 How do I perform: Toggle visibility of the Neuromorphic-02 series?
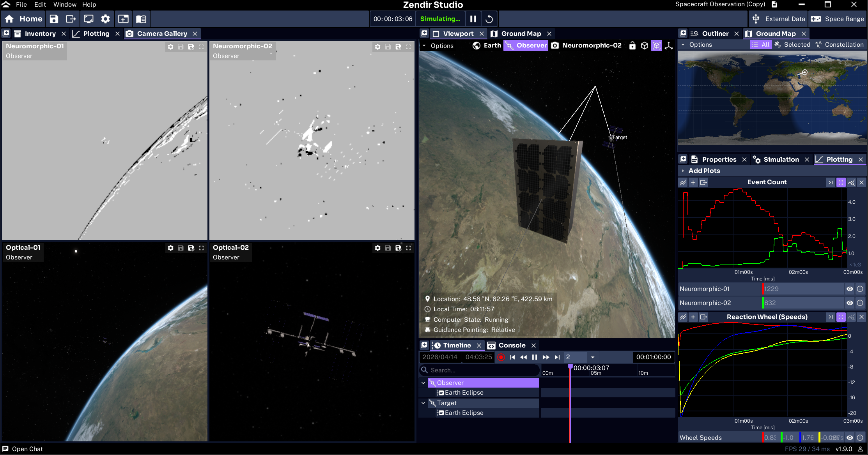(x=850, y=303)
